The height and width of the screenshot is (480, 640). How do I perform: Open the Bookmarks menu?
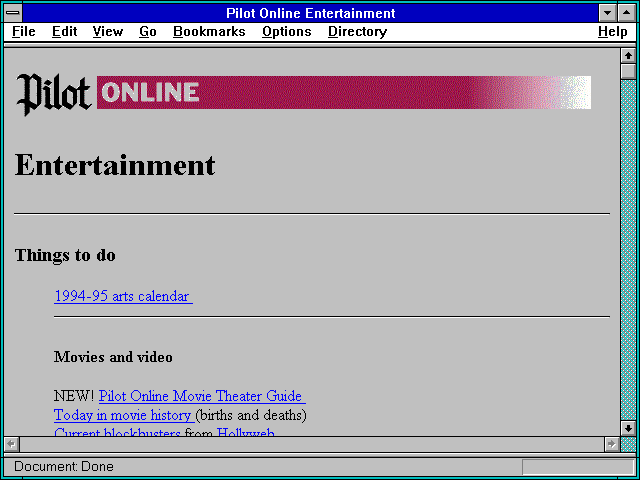coord(209,32)
